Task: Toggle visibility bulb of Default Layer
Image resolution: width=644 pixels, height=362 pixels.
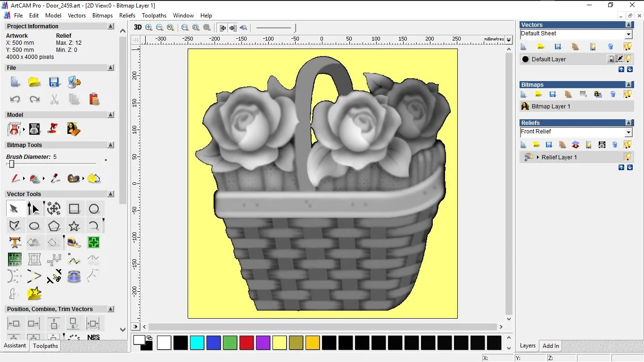Action: point(628,59)
